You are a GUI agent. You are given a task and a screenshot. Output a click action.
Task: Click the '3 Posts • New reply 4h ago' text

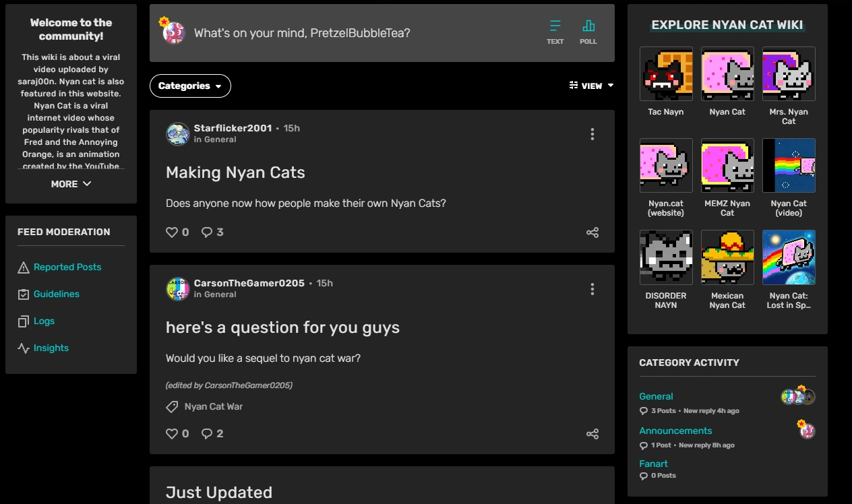click(694, 411)
